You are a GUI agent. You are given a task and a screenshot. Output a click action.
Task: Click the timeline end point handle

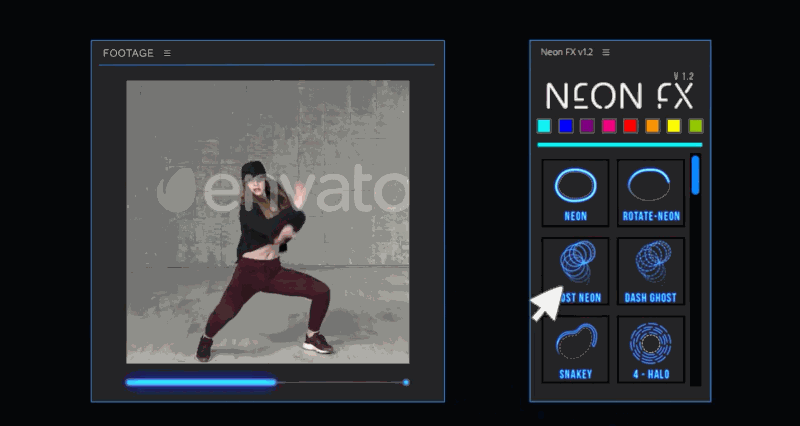[406, 382]
